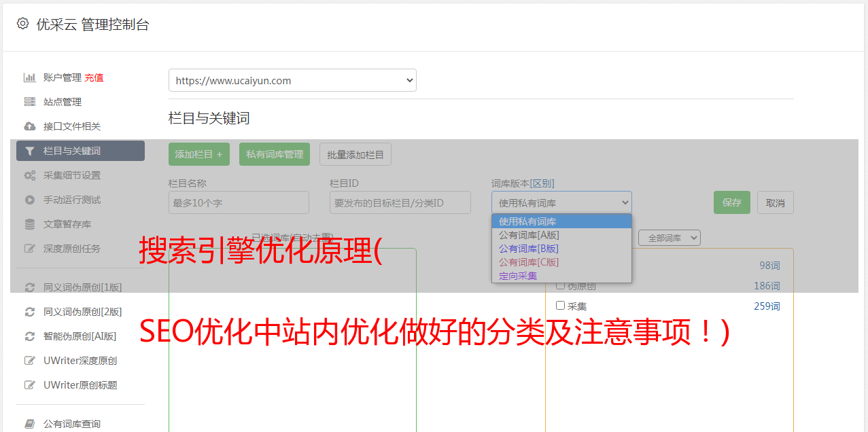Click the refresh icon for 同义词伪原创[2版]
The width and height of the screenshot is (868, 432).
point(30,312)
